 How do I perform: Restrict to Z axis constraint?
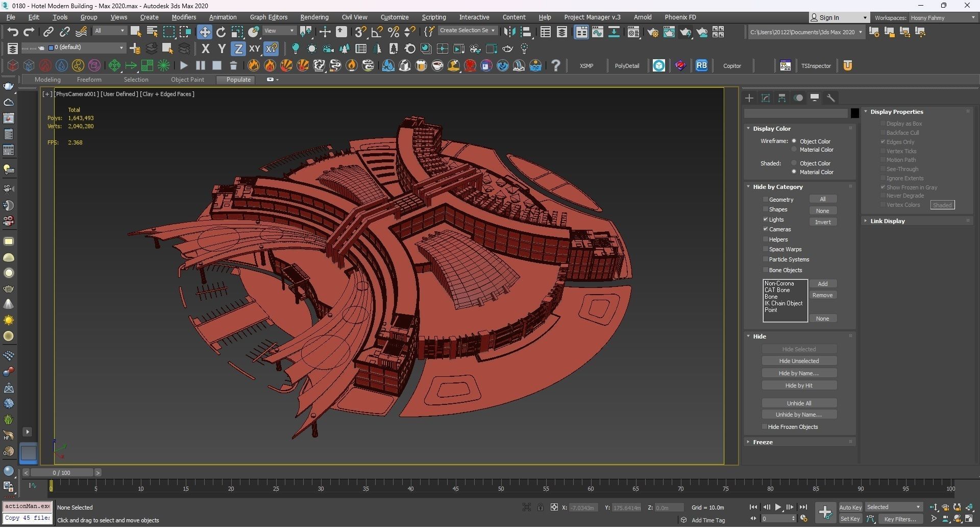[238, 49]
